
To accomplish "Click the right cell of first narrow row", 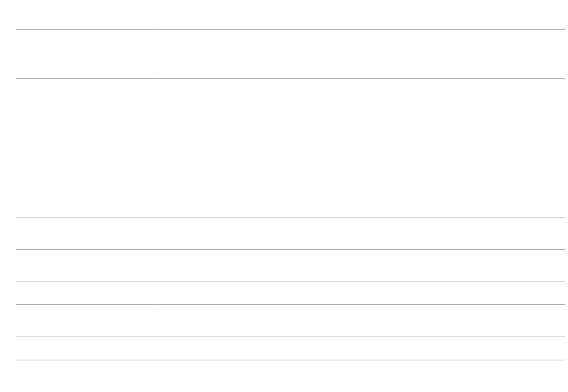I will point(361,293).
